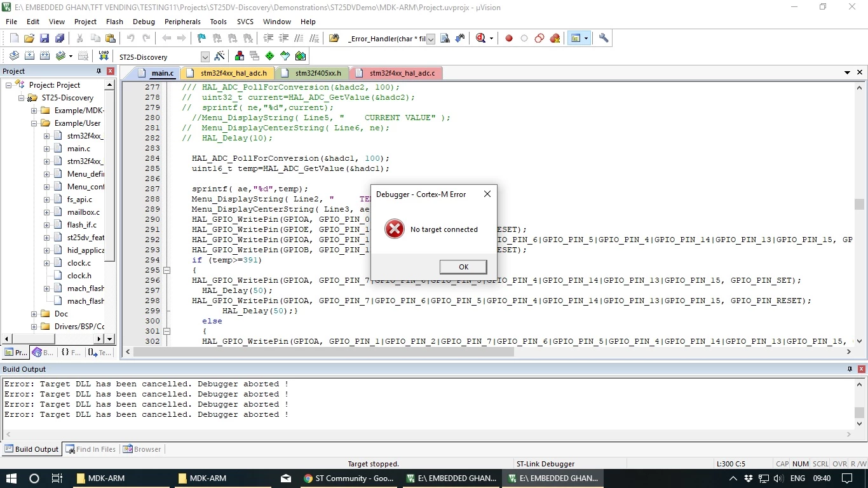The height and width of the screenshot is (488, 868).
Task: Open the _Error_Handler find combo dropdown arrow
Action: pos(430,39)
